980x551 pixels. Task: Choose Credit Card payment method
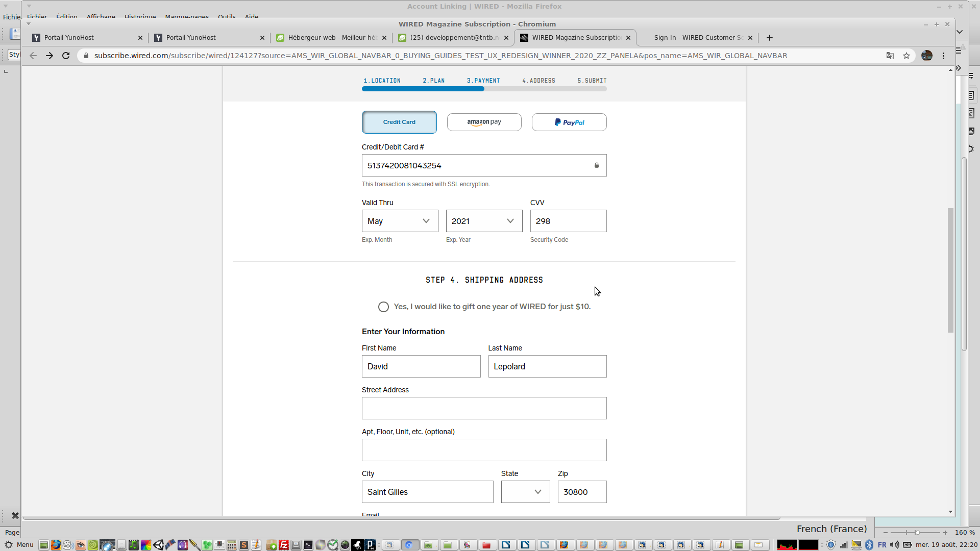(x=399, y=122)
